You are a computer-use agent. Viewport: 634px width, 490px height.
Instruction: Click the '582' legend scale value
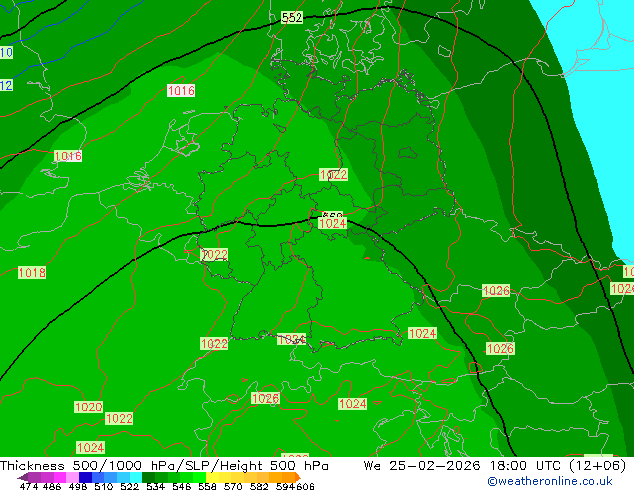(259, 486)
